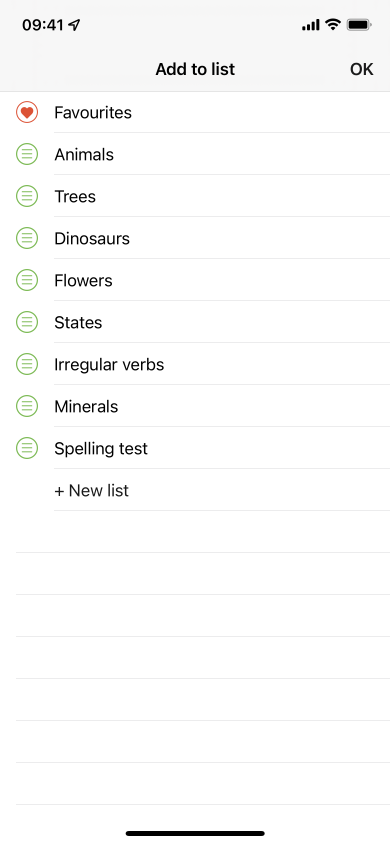Select the Dinosaurs list
The width and height of the screenshot is (390, 844).
[195, 238]
